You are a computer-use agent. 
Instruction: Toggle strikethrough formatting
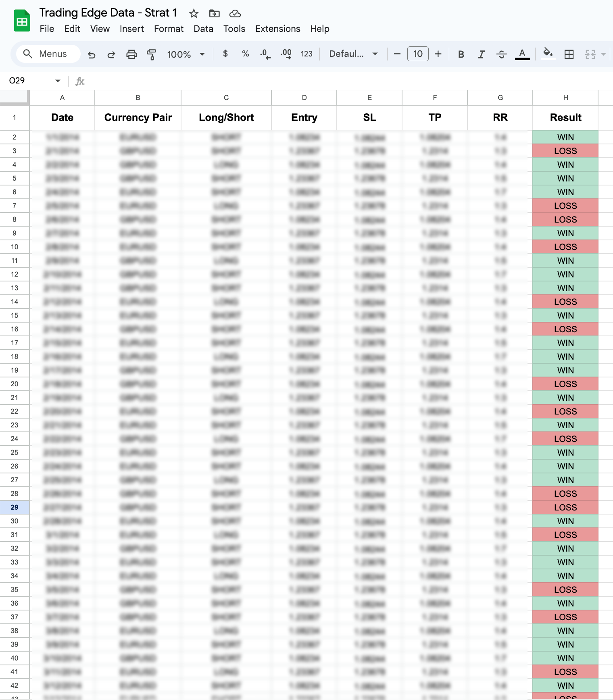pyautogui.click(x=501, y=54)
